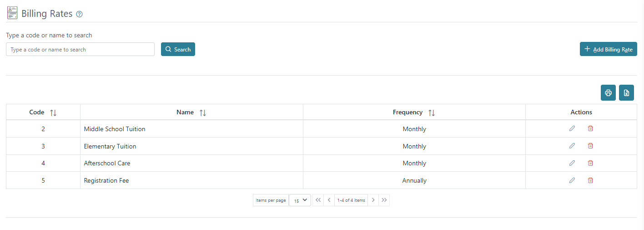Delete the Middle School Tuition rate
644x230 pixels.
pos(590,128)
